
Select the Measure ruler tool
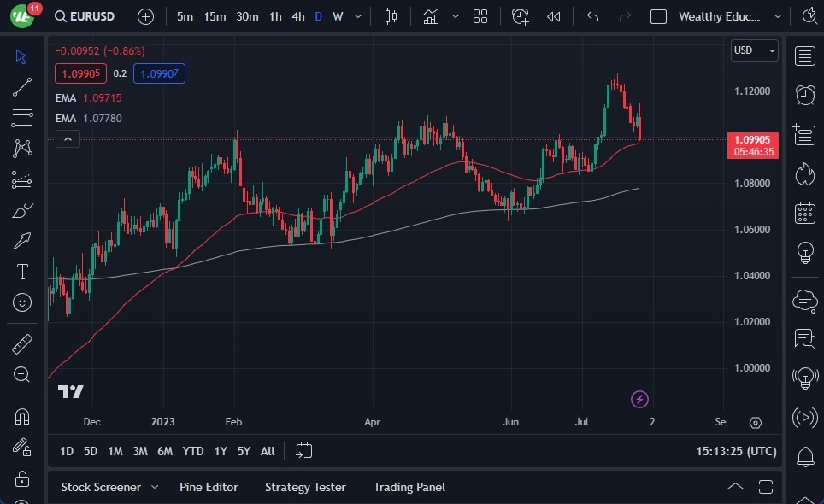point(21,343)
